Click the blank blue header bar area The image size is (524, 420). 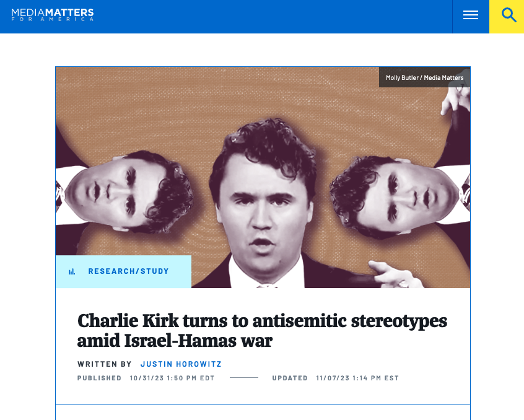point(268,17)
